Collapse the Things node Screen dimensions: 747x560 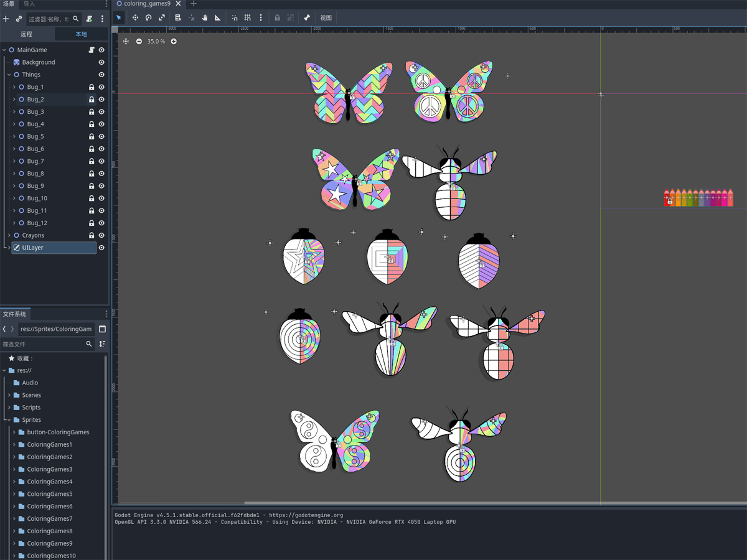(9, 75)
